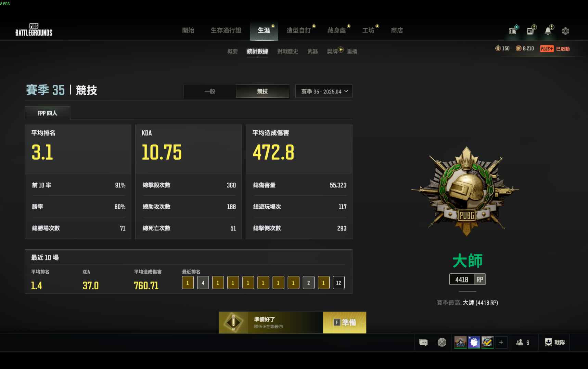The image size is (588, 369).
Task: Select the 競技 ranked mode toggle
Action: (263, 91)
